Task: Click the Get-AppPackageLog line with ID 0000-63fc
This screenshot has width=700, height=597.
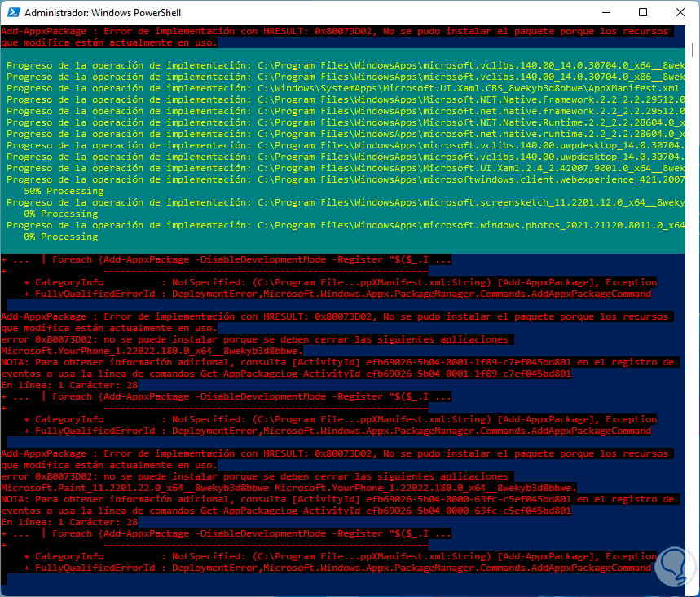Action: [286, 511]
